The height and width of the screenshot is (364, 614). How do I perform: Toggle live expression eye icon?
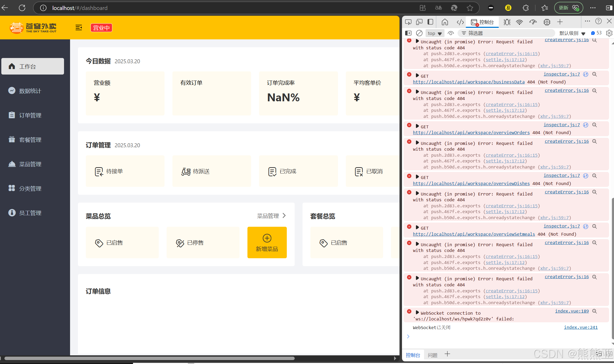[x=451, y=33]
